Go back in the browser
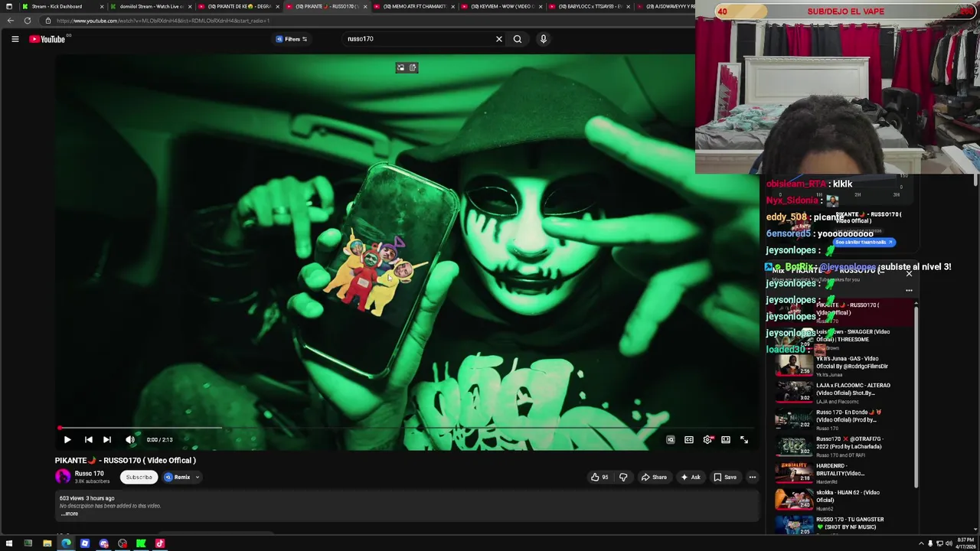Viewport: 980px width, 551px height. click(x=11, y=21)
